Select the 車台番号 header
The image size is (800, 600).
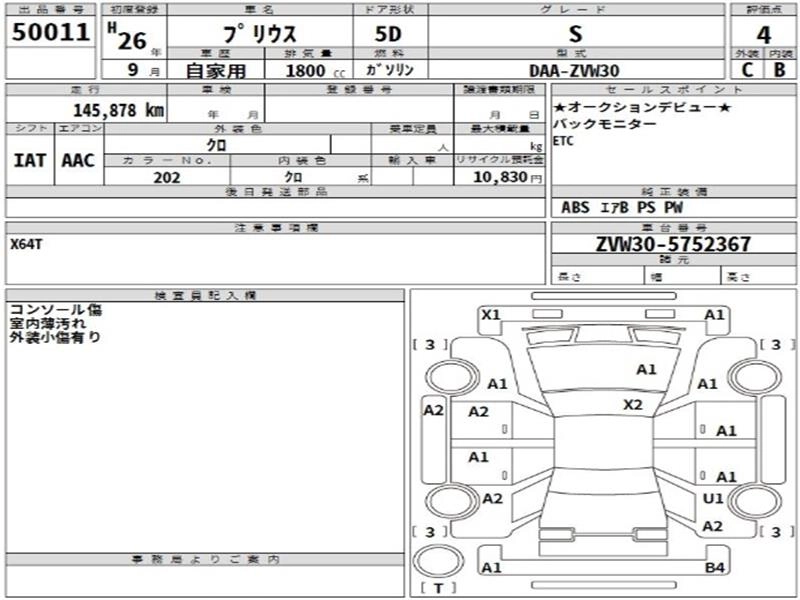coord(673,228)
